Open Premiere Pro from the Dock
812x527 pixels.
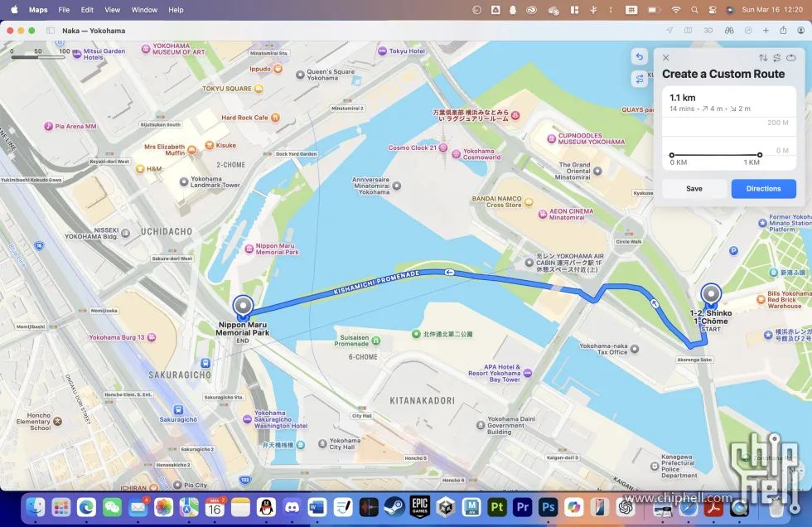point(523,507)
